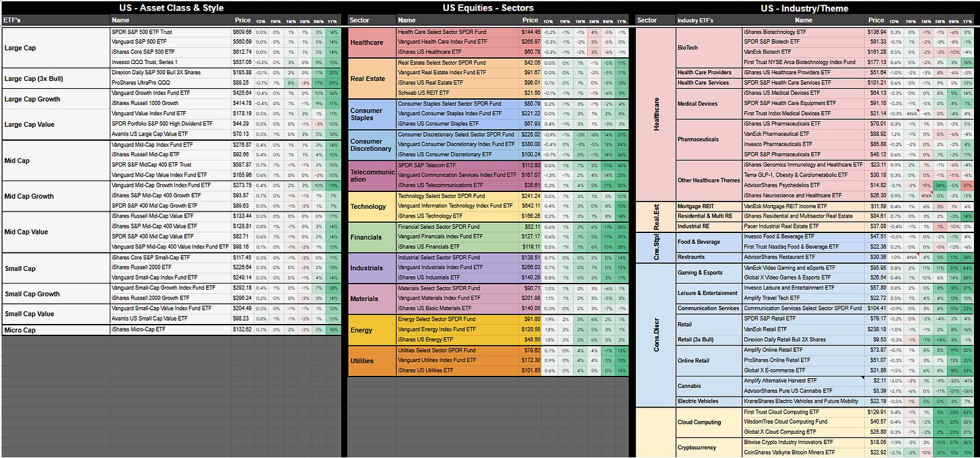This screenshot has width=980, height=458.
Task: Select 'Tema GLP-1, Obesity & Cardiometabolic ETF'
Action: [x=803, y=175]
